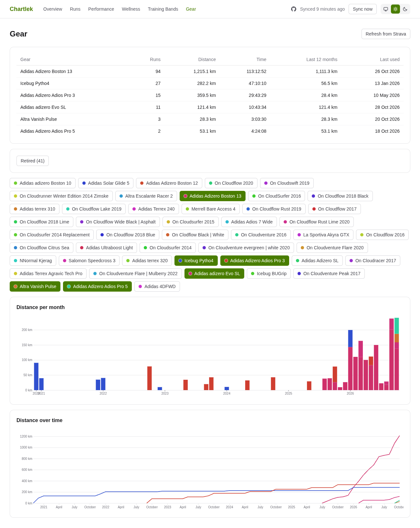Toggle Adidas Adizero Adios Pro 5 chip
420x528 pixels.
(x=97, y=286)
